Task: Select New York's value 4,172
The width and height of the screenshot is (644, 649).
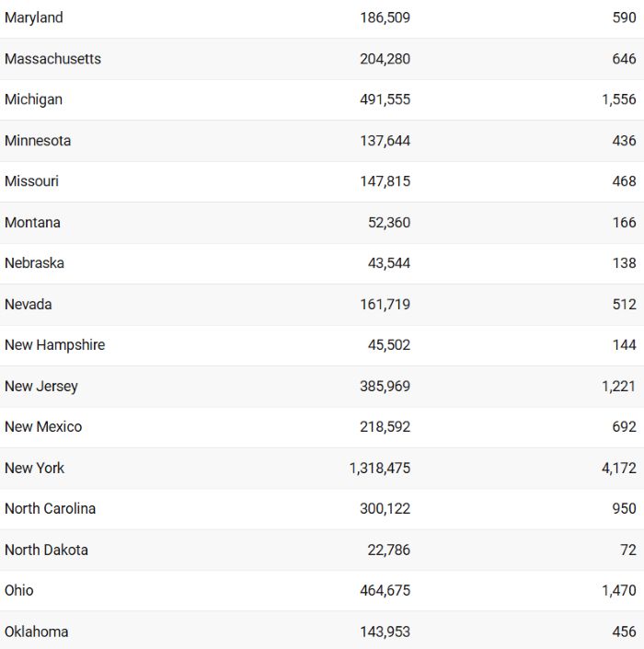Action: (619, 469)
